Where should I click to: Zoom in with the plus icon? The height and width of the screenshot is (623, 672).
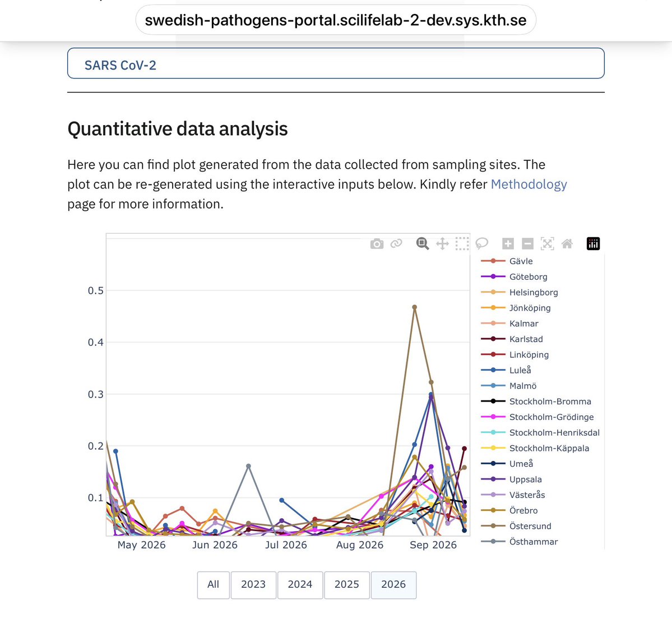pyautogui.click(x=508, y=244)
